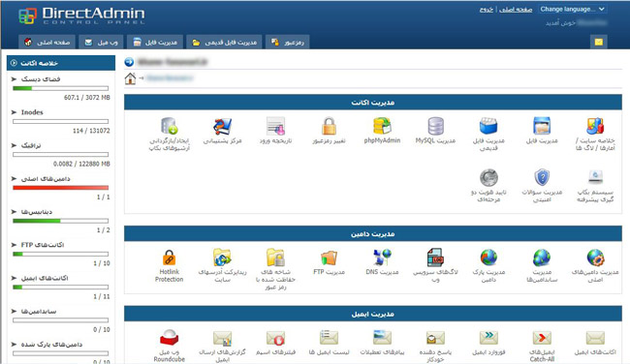Open DNS management icon
The height and width of the screenshot is (364, 630).
(382, 258)
